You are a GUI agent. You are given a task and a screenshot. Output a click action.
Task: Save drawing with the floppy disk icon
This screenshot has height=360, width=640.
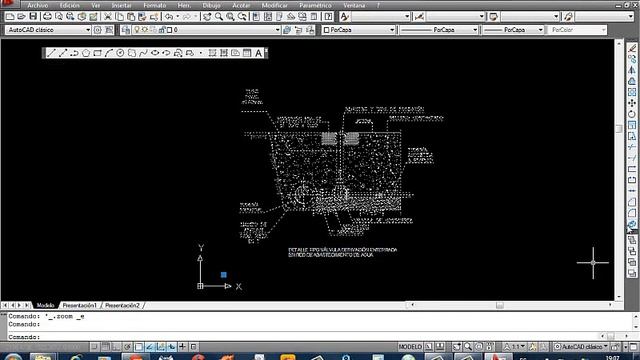[x=33, y=17]
